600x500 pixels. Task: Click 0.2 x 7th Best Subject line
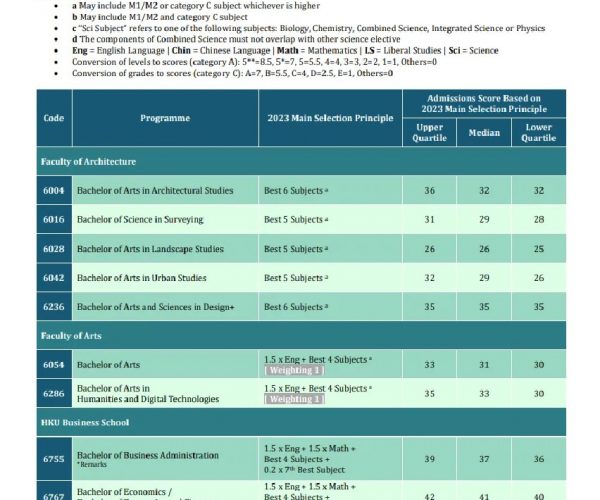point(305,470)
